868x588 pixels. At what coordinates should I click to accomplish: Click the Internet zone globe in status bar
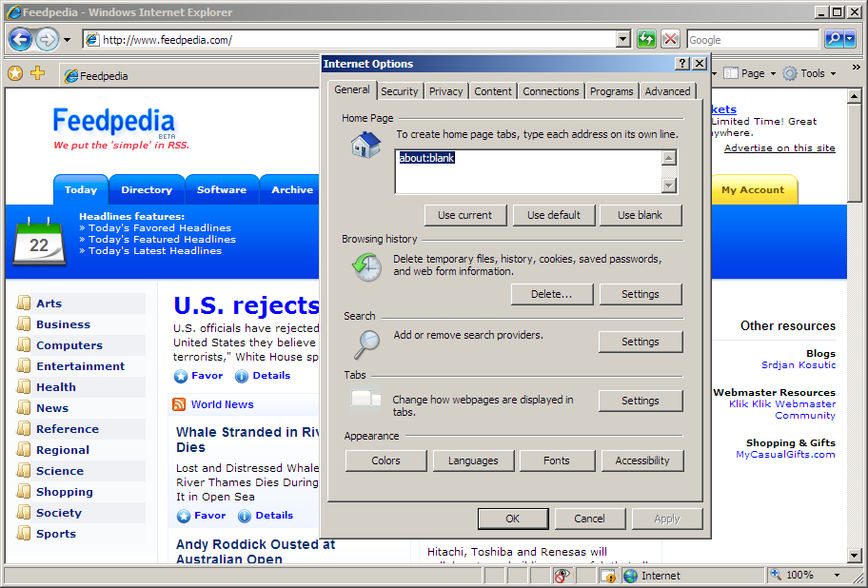coord(630,576)
